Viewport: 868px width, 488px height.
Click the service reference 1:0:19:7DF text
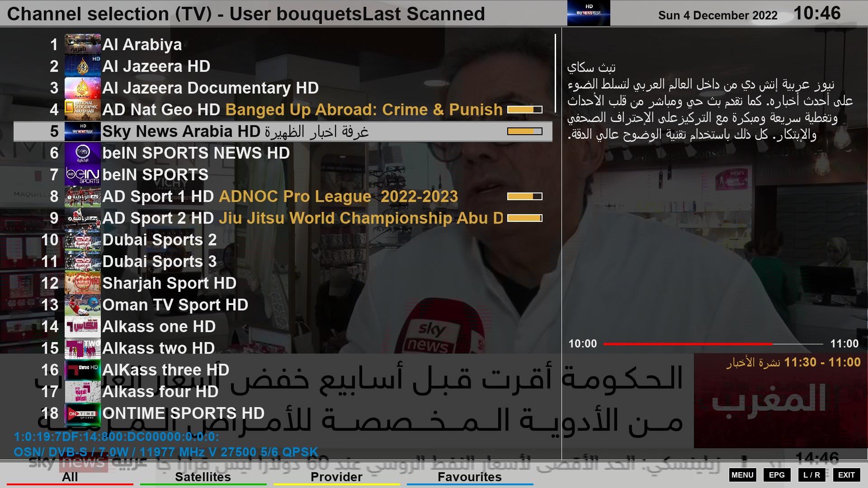117,437
